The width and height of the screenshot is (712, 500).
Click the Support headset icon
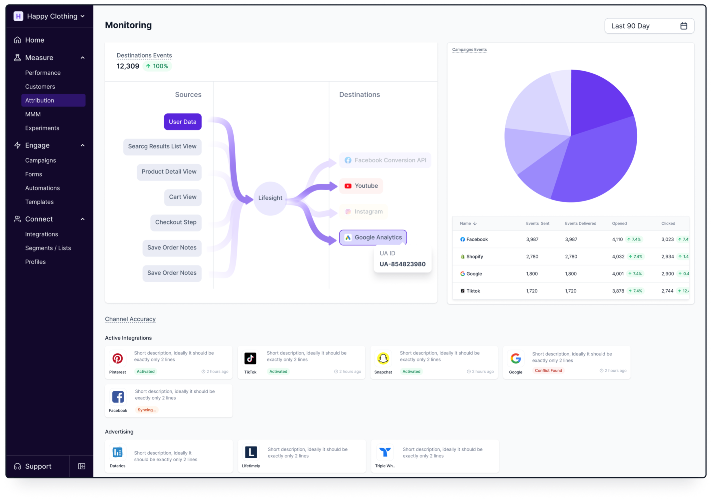[x=17, y=466]
